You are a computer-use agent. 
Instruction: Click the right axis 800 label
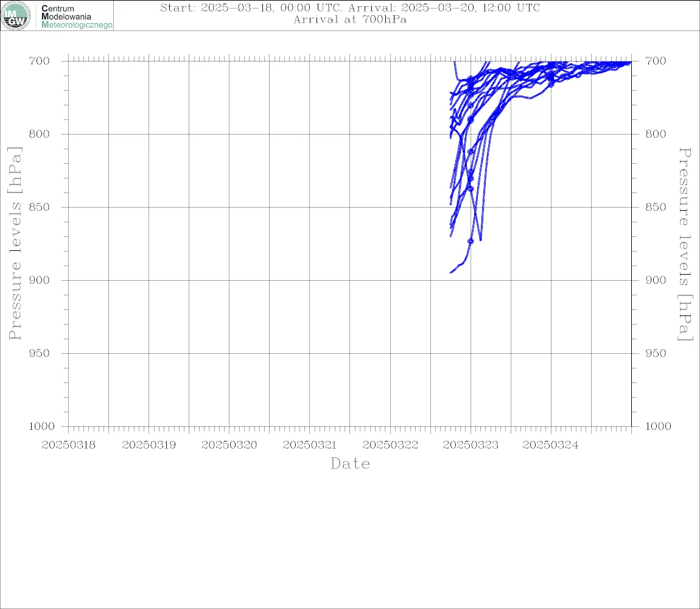pyautogui.click(x=656, y=134)
